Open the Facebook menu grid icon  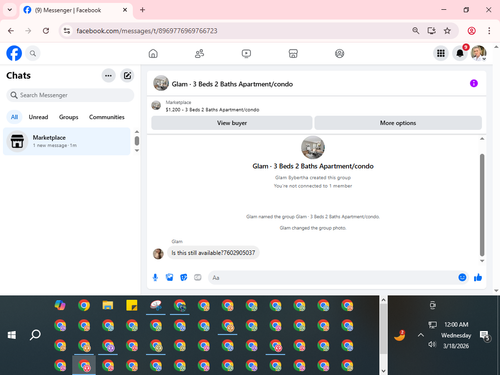(x=441, y=53)
